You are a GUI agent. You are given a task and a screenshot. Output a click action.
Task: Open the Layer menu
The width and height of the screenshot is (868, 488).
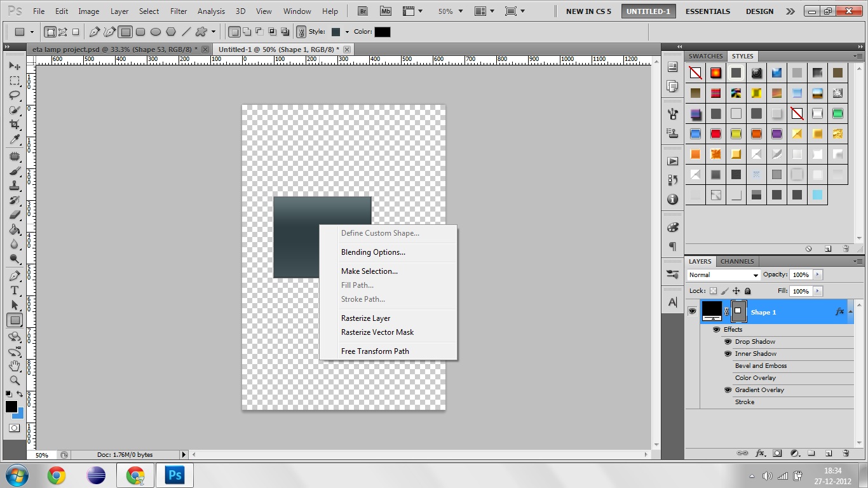coord(119,11)
